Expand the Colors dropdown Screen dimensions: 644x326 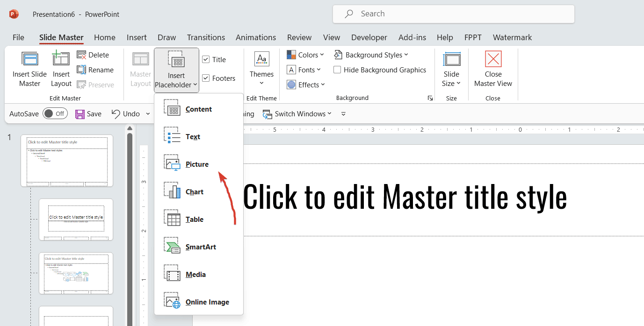tap(305, 55)
